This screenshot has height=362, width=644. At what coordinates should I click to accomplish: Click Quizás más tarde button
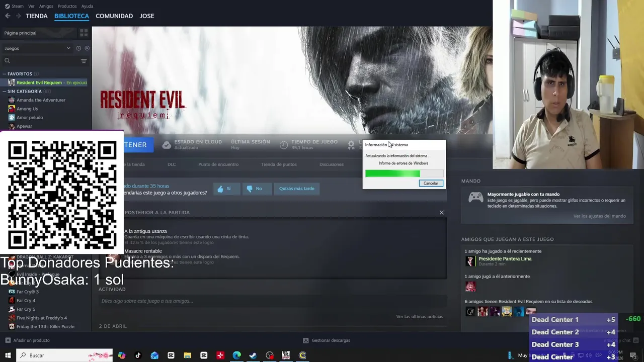coord(296,189)
